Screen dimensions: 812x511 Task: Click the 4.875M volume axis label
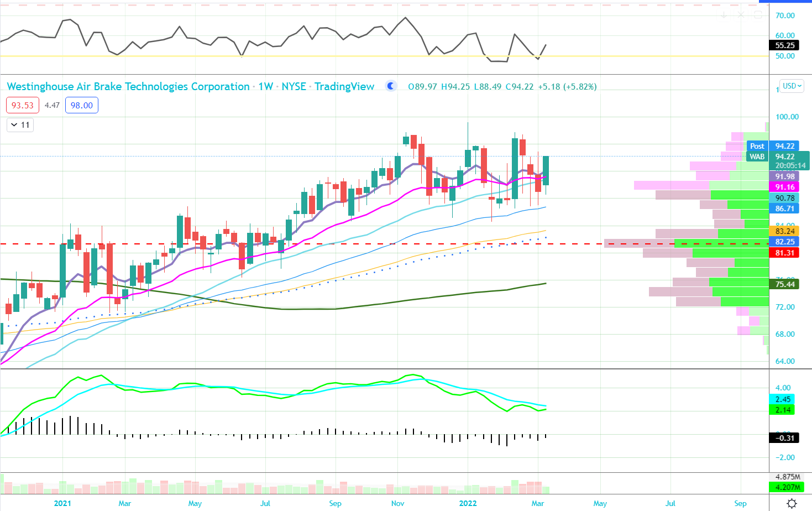point(788,477)
